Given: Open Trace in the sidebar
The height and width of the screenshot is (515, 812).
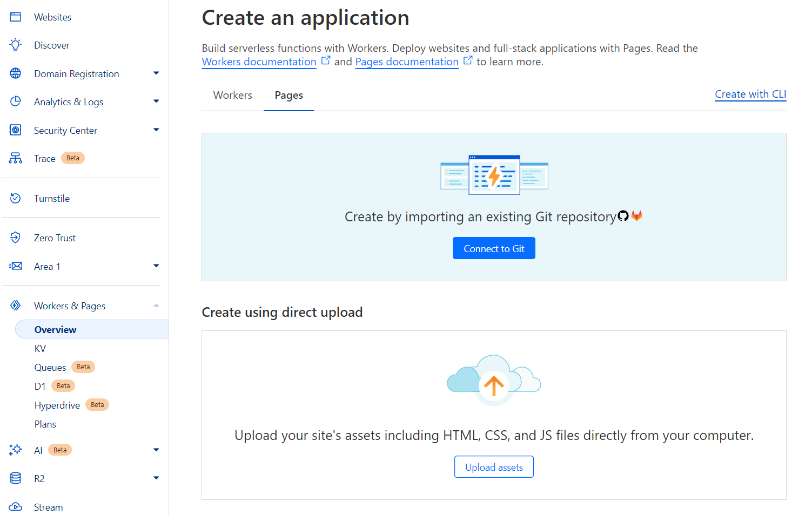Looking at the screenshot, I should click(x=45, y=159).
